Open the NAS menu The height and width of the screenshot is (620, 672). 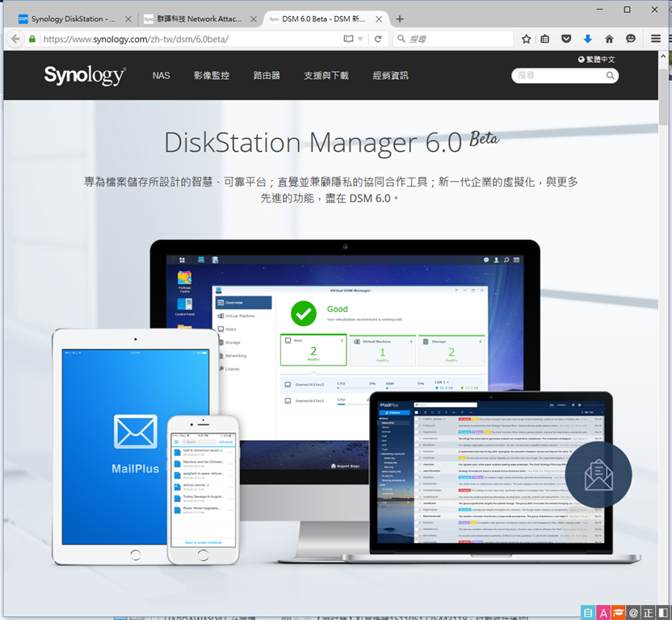[162, 75]
